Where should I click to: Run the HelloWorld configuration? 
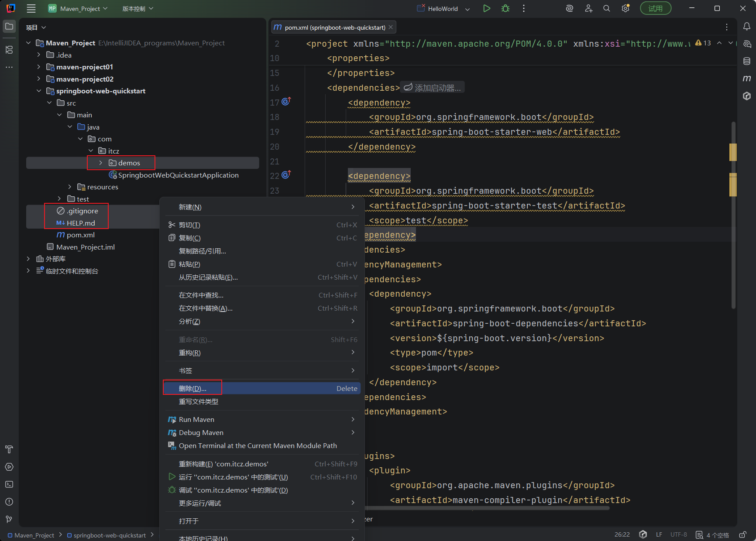487,8
